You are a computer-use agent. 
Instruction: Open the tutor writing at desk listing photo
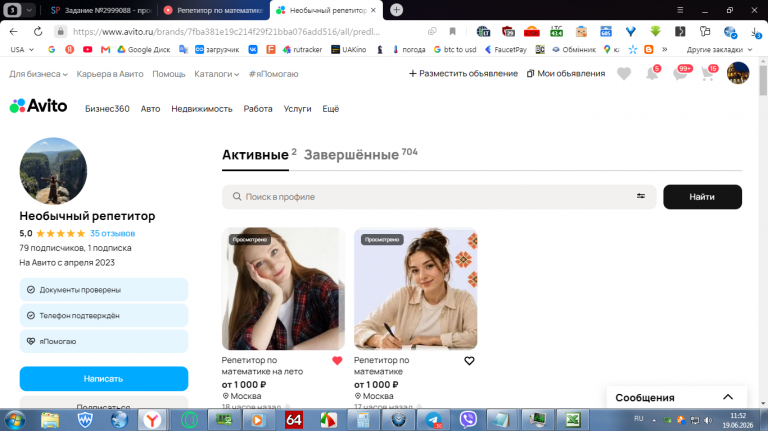[x=415, y=288]
